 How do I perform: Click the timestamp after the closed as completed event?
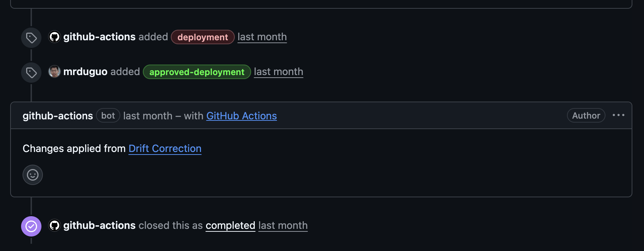[x=283, y=225]
